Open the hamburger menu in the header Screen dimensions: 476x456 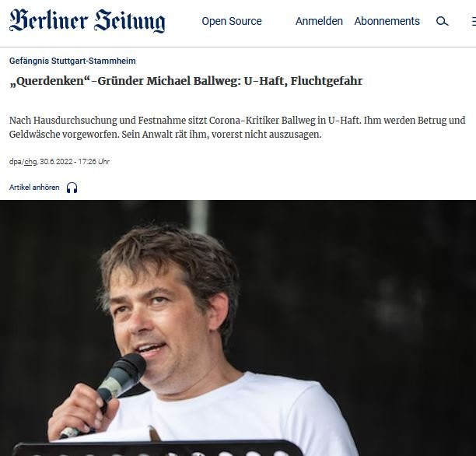474,21
